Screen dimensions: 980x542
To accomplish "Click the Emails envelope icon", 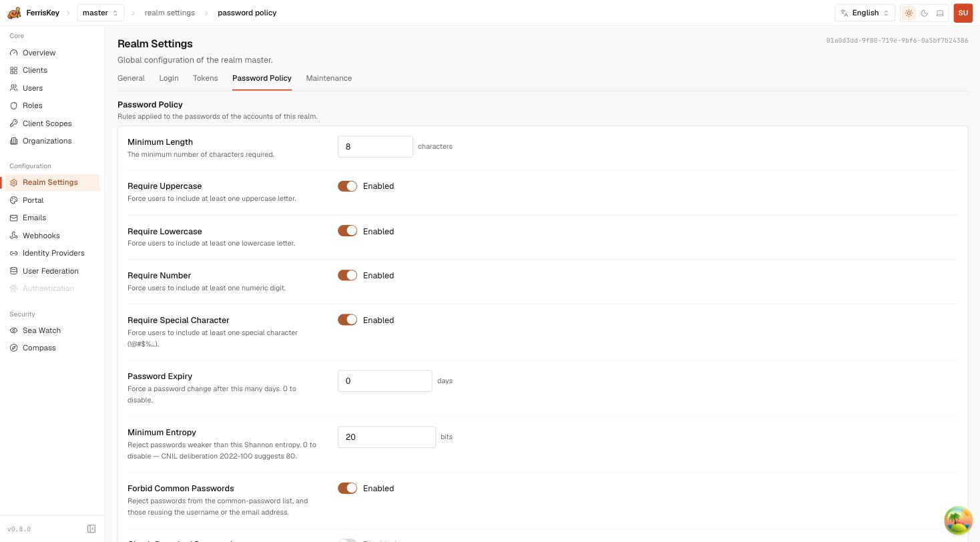I will [x=14, y=218].
